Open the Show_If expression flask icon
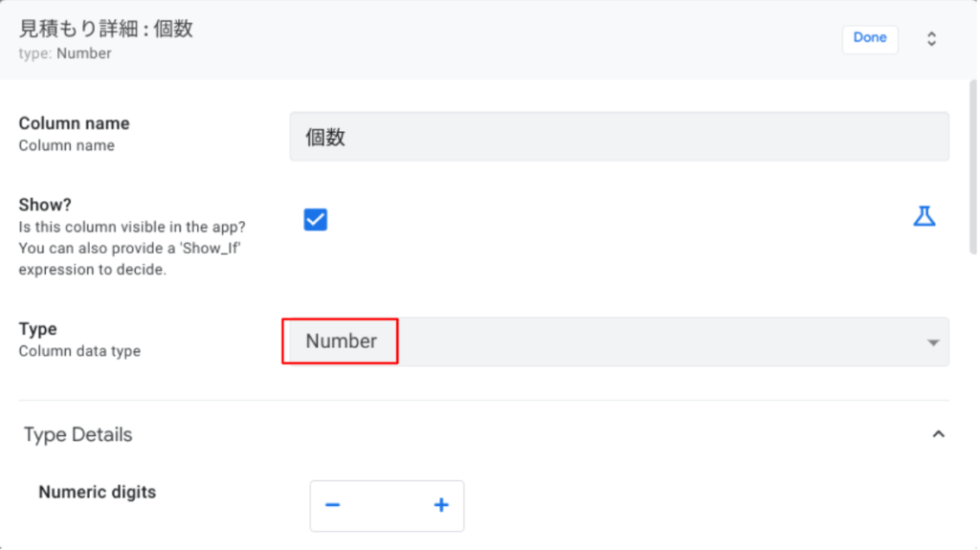Viewport: 980px width, 550px height. click(924, 216)
